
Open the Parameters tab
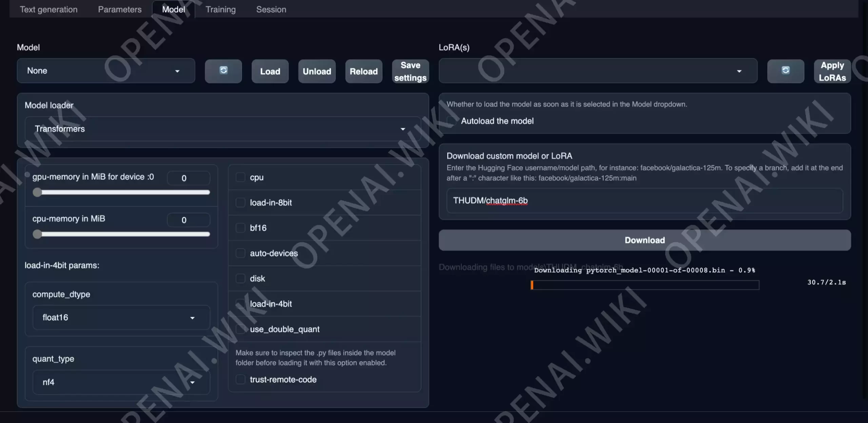(120, 9)
